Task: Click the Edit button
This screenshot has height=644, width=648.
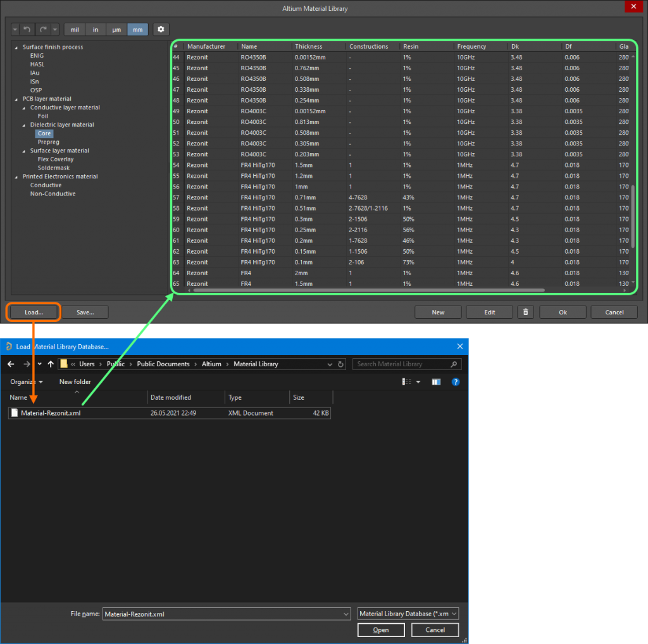Action: (x=489, y=312)
